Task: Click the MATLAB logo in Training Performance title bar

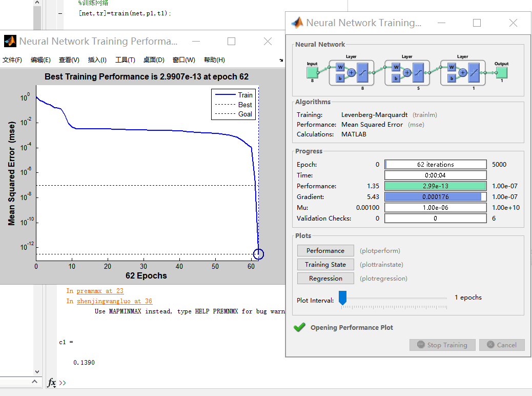Action: click(10, 41)
